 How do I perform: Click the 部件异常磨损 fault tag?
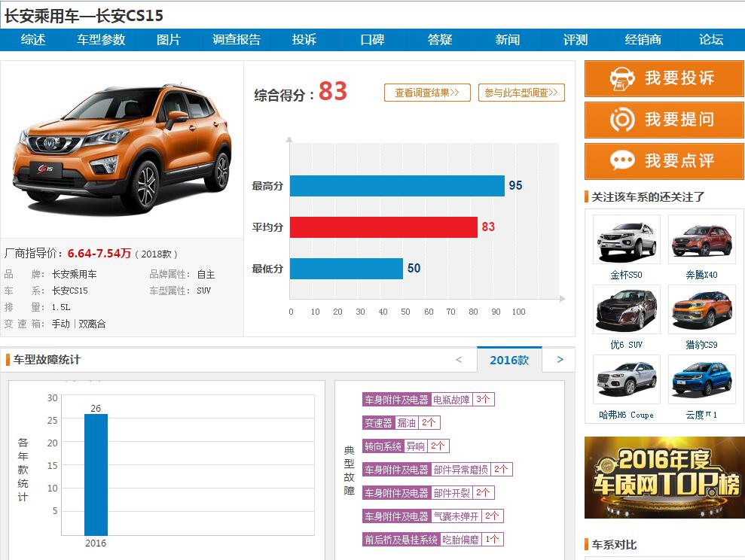(x=437, y=470)
